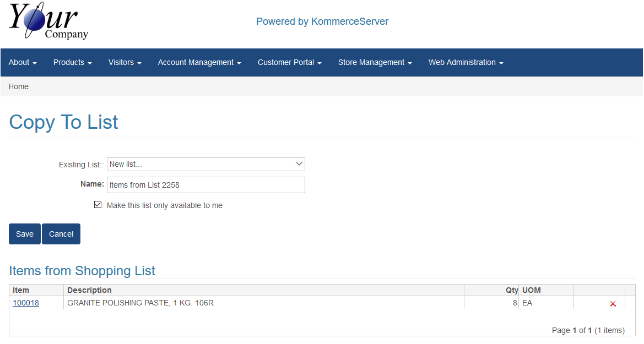This screenshot has width=644, height=344.
Task: Go to the Home breadcrumb
Action: (x=19, y=86)
